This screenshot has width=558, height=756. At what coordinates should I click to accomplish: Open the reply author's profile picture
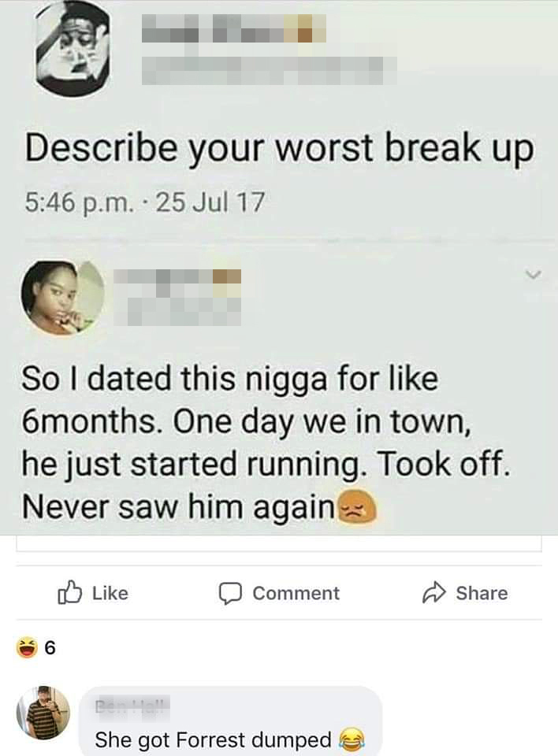[x=62, y=298]
